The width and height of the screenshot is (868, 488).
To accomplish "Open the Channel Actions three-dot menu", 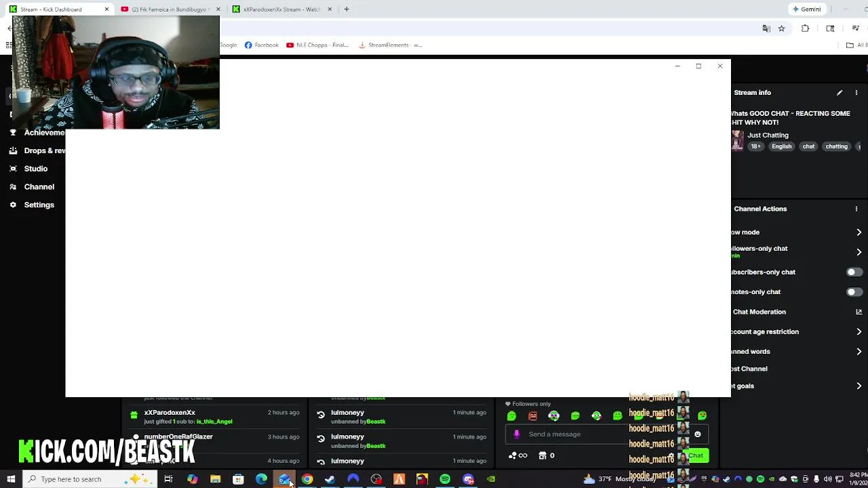I will [x=856, y=209].
